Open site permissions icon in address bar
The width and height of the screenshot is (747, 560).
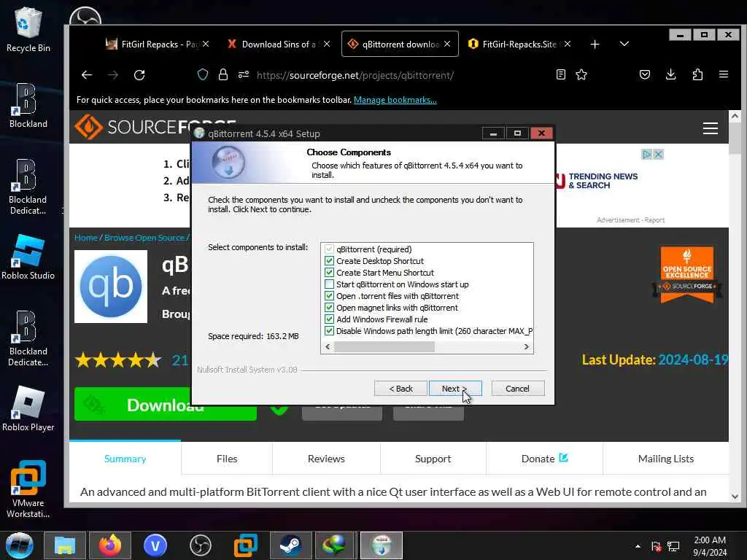tap(244, 75)
